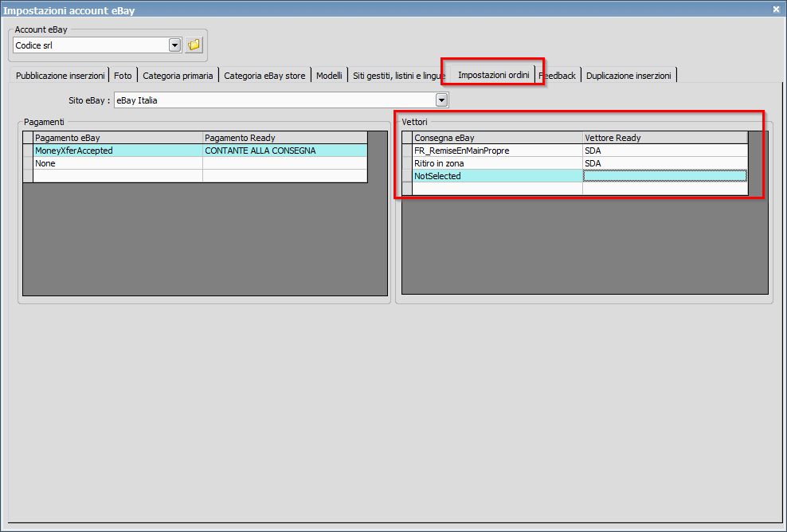Viewport: 787px width, 532px height.
Task: Select SDA cell for FR_RemiseEnMainPropre
Action: (665, 151)
